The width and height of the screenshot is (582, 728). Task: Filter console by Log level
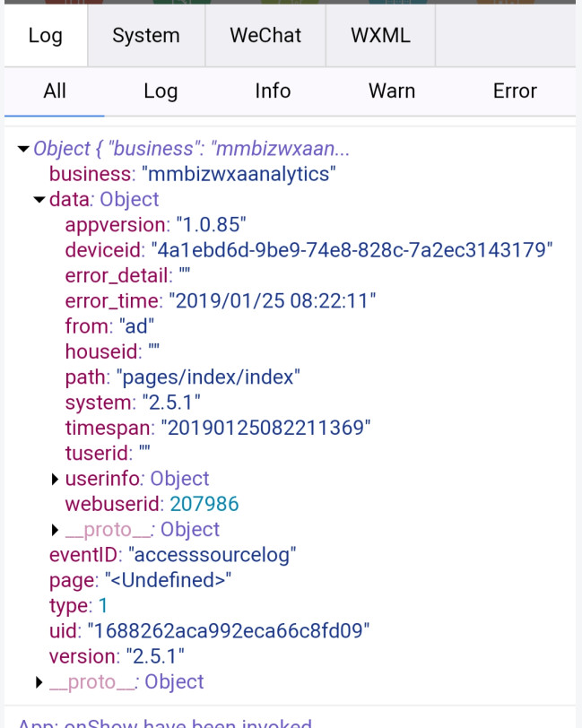coord(161,91)
